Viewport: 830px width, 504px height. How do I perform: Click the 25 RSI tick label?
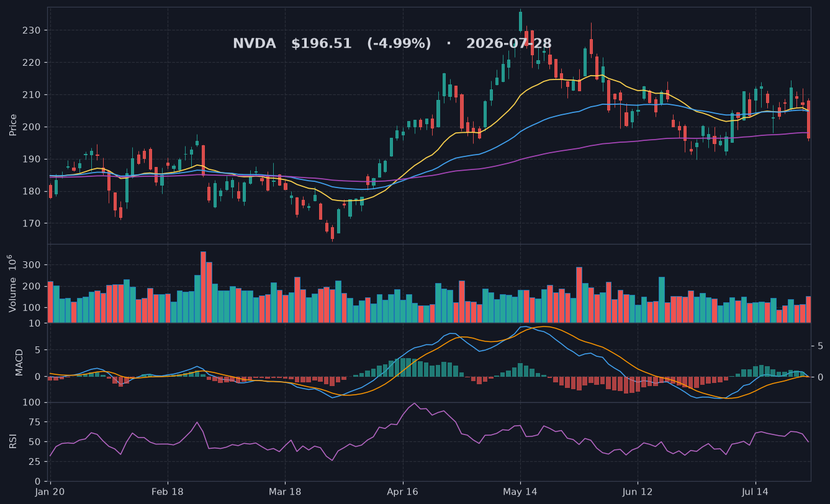35,462
